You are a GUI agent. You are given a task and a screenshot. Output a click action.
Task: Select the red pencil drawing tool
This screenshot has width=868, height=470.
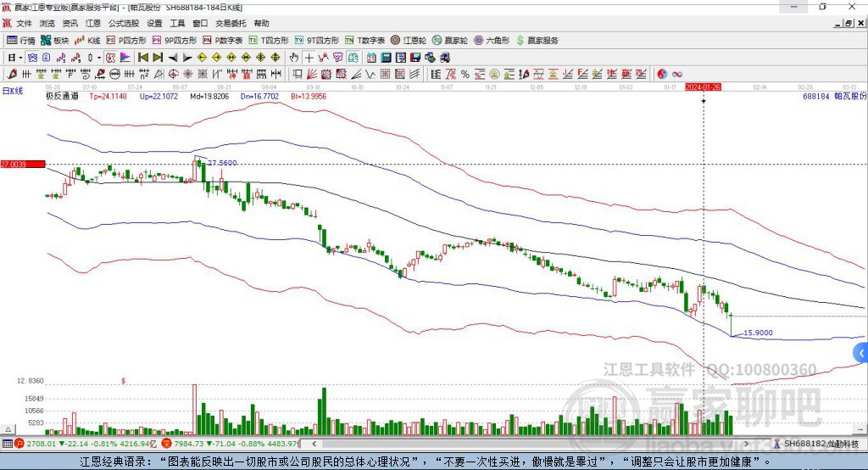pos(12,75)
